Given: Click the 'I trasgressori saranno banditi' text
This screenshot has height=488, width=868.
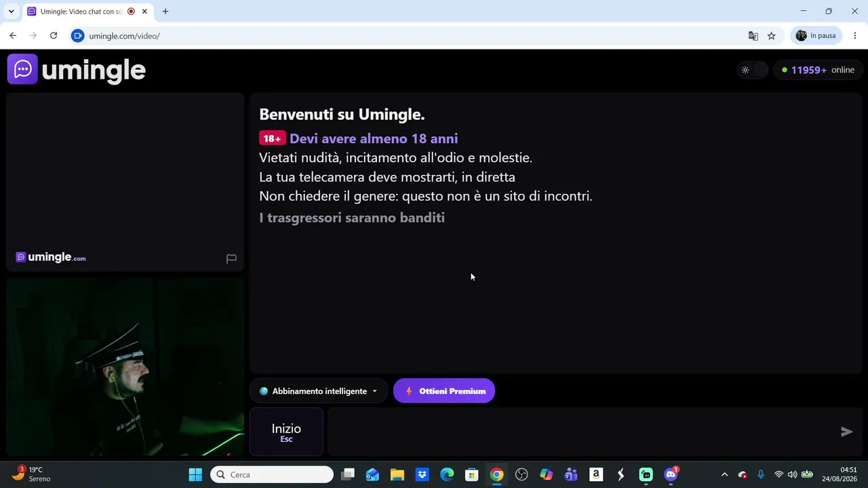Looking at the screenshot, I should [x=352, y=218].
